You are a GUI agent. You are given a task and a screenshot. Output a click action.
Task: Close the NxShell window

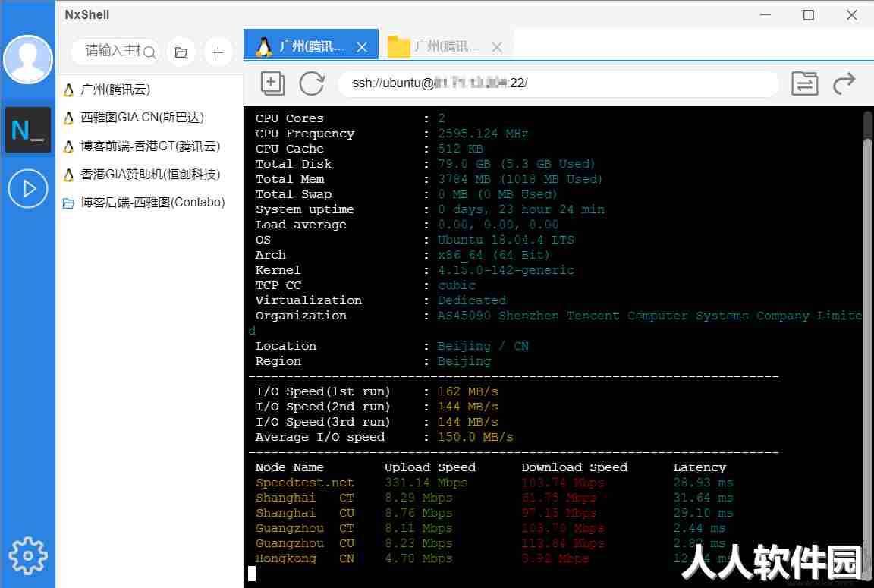(x=852, y=15)
